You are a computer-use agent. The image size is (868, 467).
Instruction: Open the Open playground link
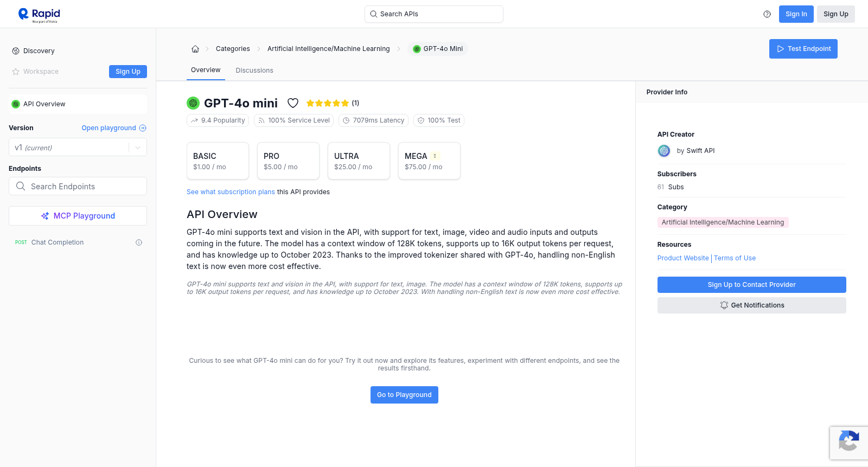point(113,128)
